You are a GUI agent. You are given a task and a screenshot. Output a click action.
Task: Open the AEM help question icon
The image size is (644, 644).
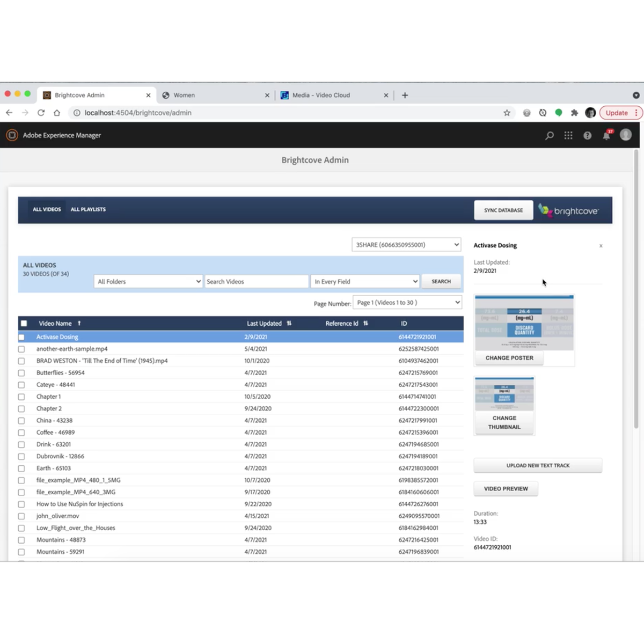[588, 136]
